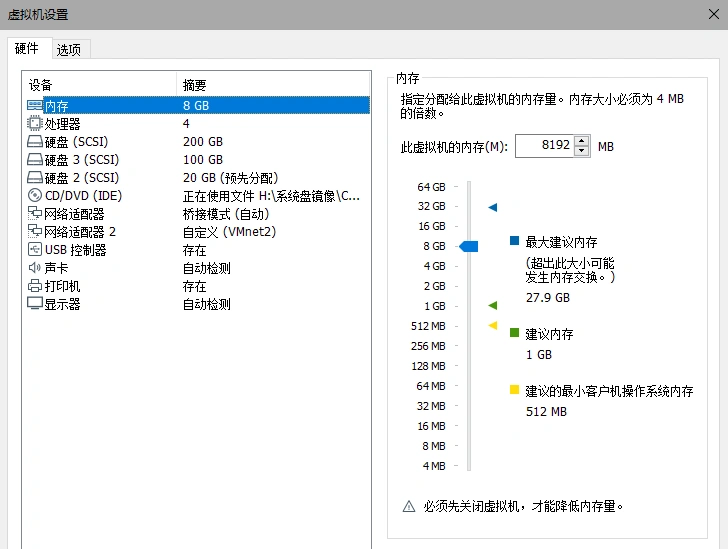Click the 32 GB slider scale label
This screenshot has width=728, height=549.
click(431, 206)
